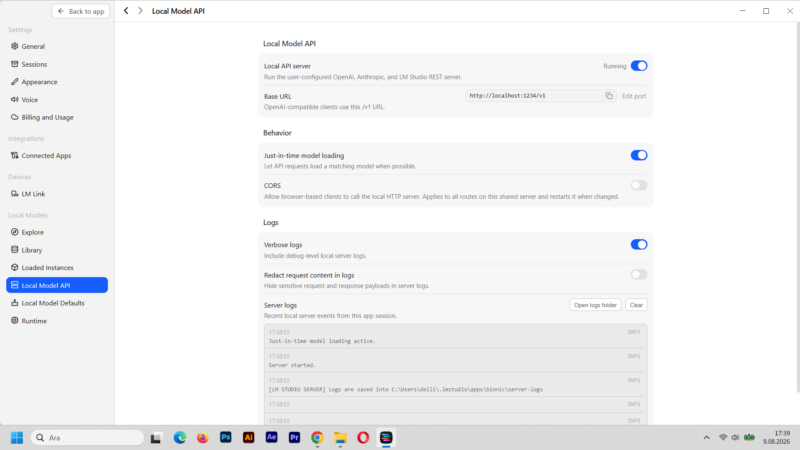Open Opera browser from taskbar
This screenshot has height=450, width=800.
363,438
